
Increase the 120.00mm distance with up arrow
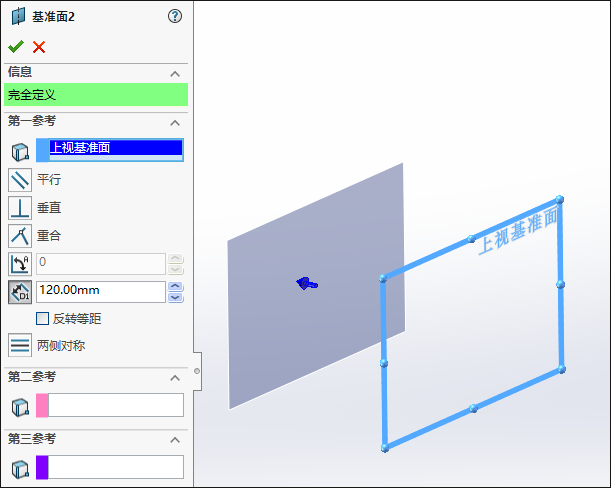[x=175, y=286]
